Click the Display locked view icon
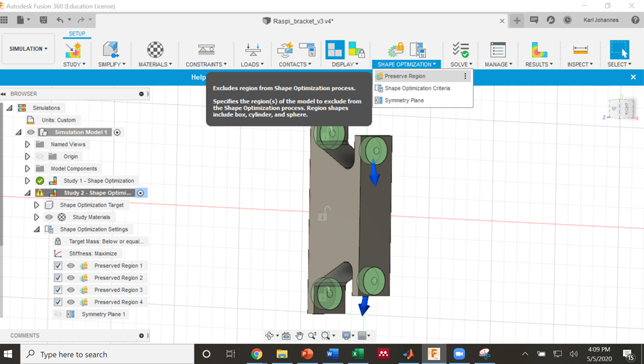This screenshot has width=644, height=364. 357,50
